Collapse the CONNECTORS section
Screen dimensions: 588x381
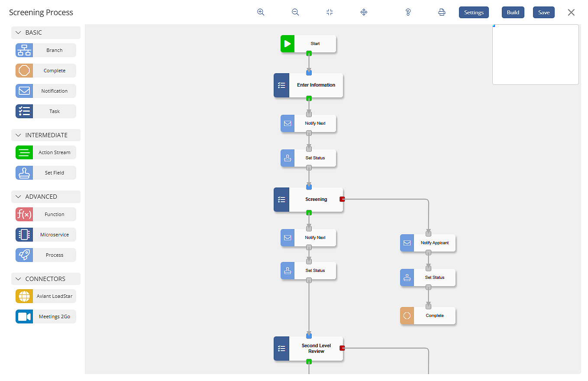point(19,279)
